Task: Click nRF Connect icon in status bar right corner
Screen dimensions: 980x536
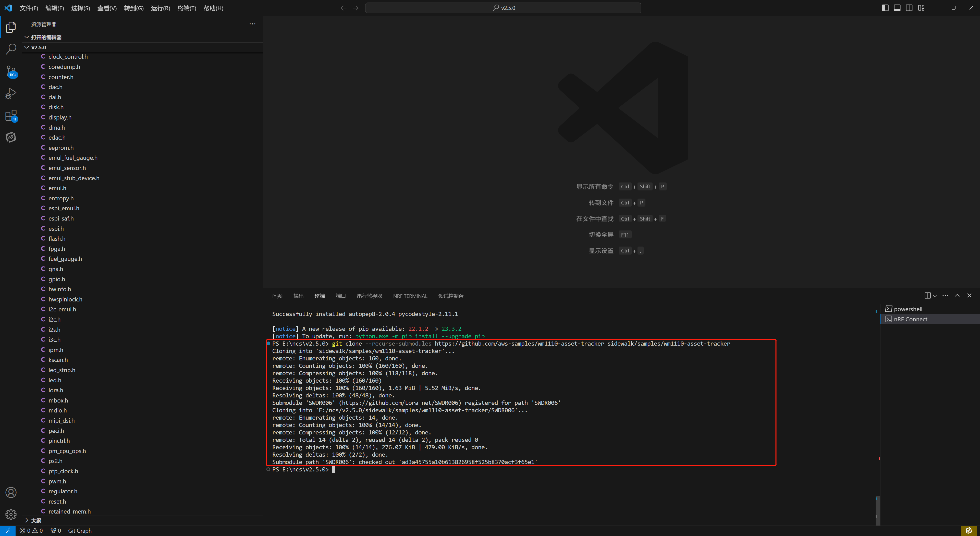Action: coord(969,531)
